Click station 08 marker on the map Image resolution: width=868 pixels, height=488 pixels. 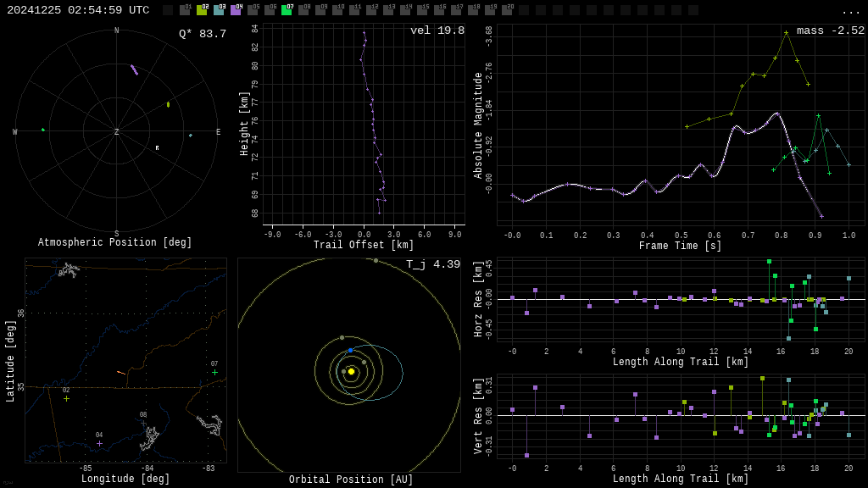pos(143,423)
